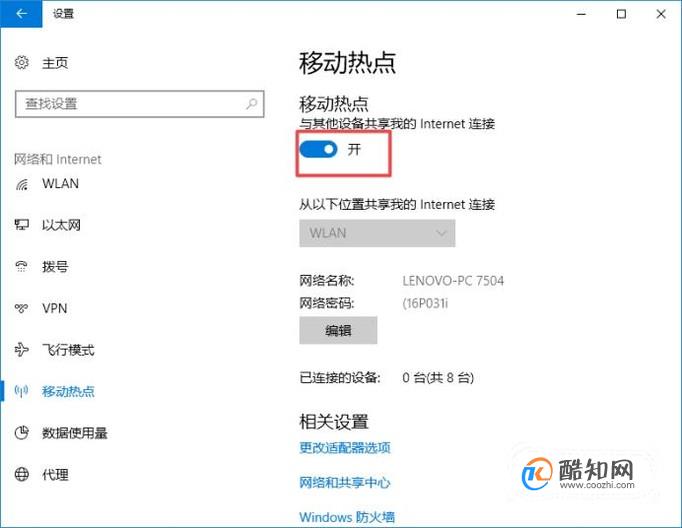Click the back arrow in title bar
The width and height of the screenshot is (682, 528).
(21, 13)
